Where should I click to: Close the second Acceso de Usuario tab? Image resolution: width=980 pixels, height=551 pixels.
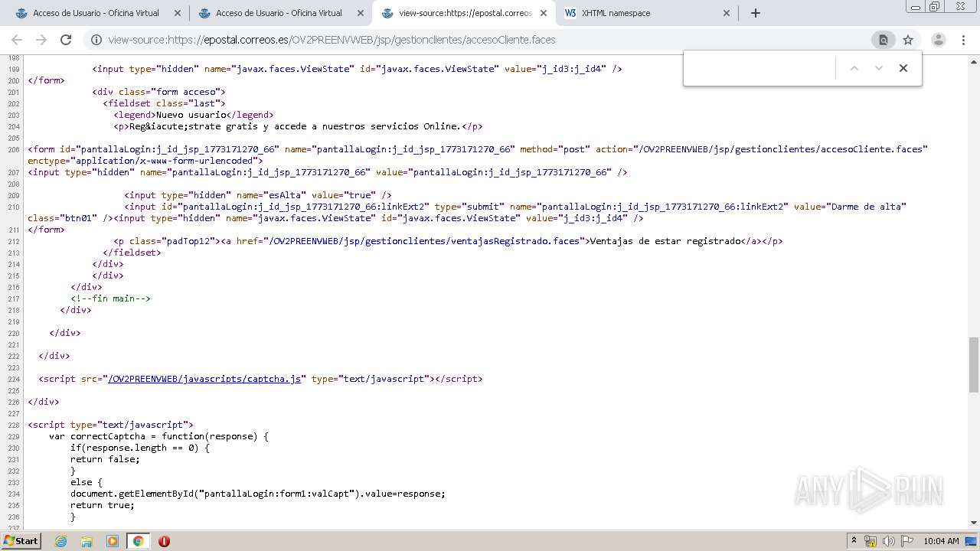click(361, 13)
